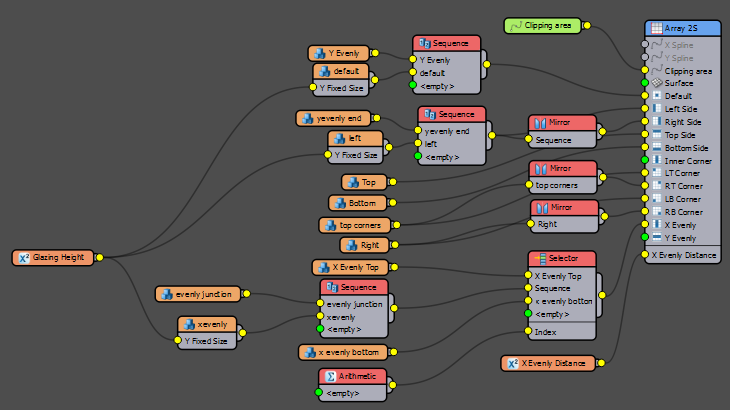Viewport: 730px width, 410px height.
Task: Click the numeric icon on X Evenly Distance node
Action: (511, 363)
